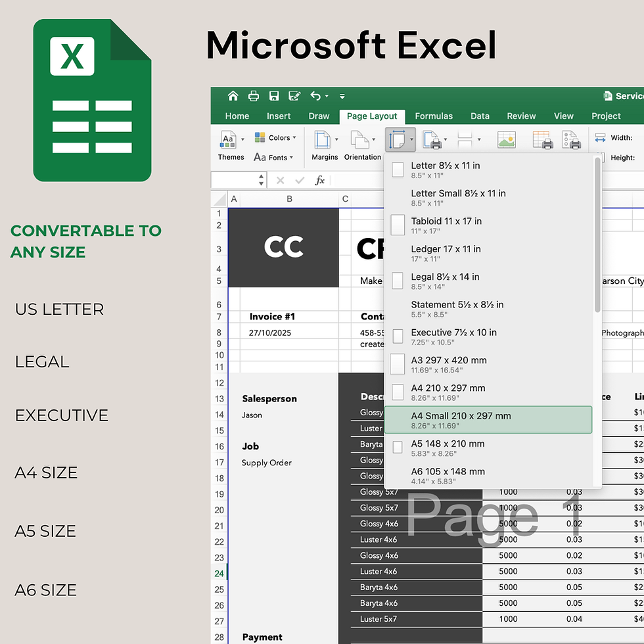Expand the Orientation dropdown arrow
The width and height of the screenshot is (644, 644).
tap(374, 139)
